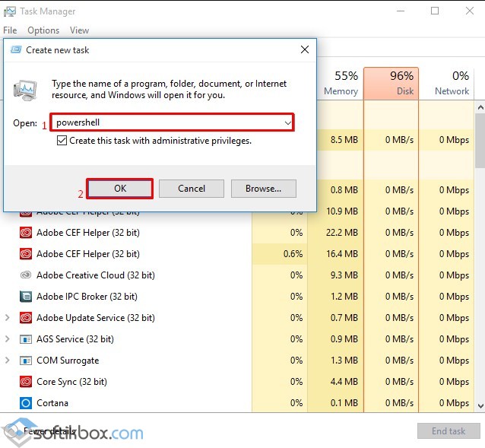Image resolution: width=485 pixels, height=448 pixels.
Task: Open the View menu in Task Manager
Action: (x=79, y=30)
